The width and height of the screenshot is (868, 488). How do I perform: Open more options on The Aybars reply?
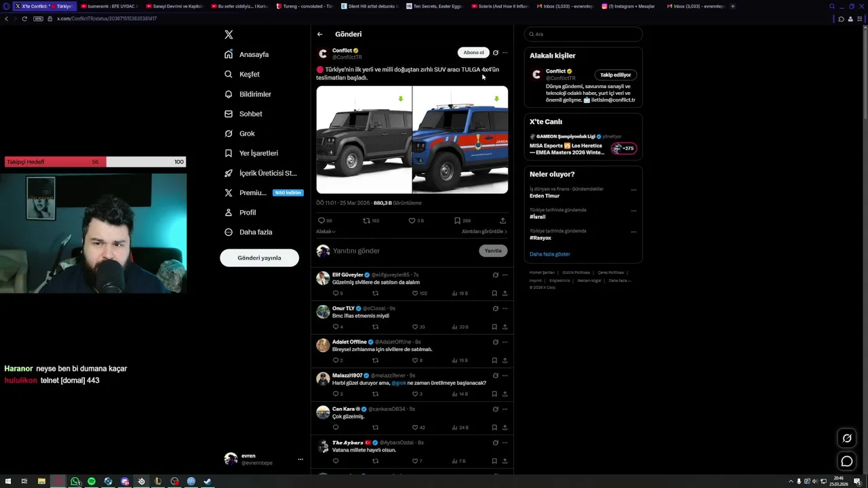pos(505,443)
